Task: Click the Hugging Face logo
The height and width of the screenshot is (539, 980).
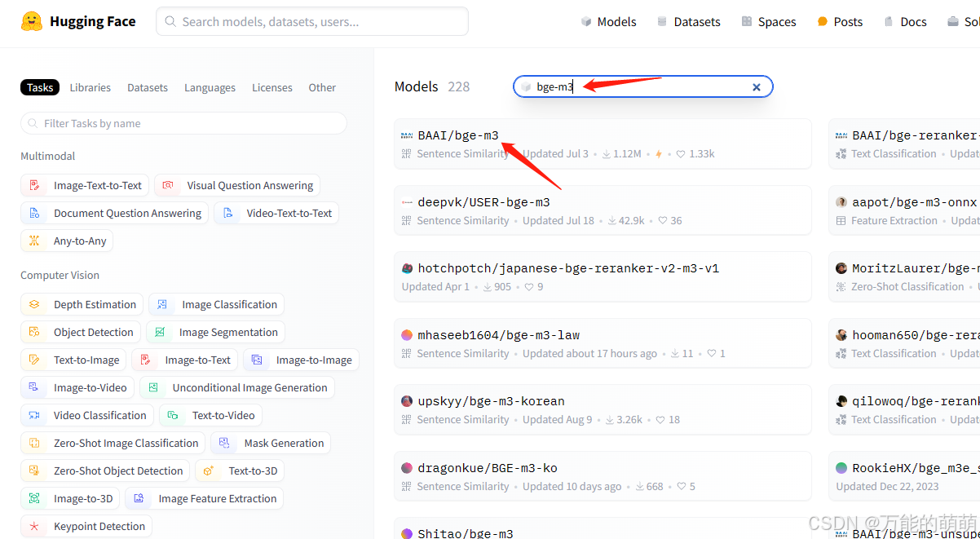Action: (78, 21)
